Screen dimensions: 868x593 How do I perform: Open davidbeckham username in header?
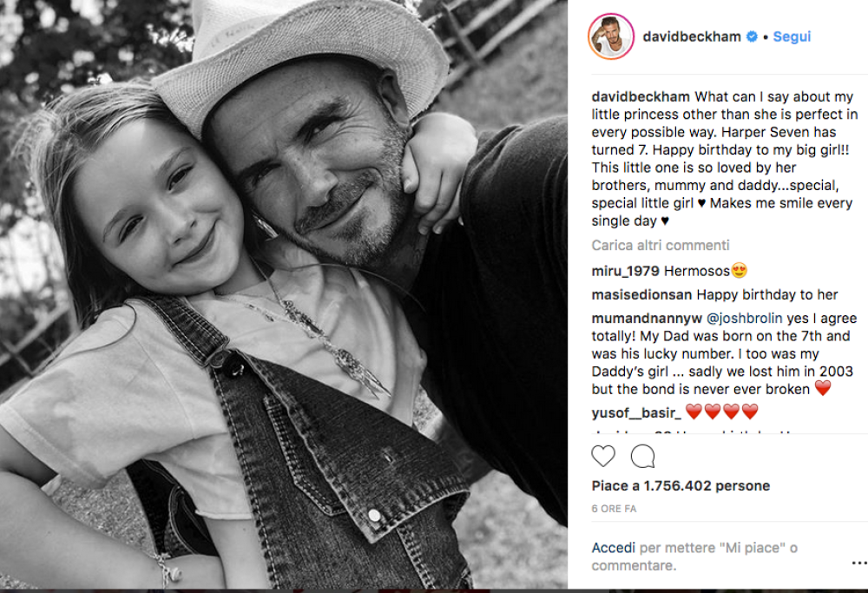(x=692, y=36)
